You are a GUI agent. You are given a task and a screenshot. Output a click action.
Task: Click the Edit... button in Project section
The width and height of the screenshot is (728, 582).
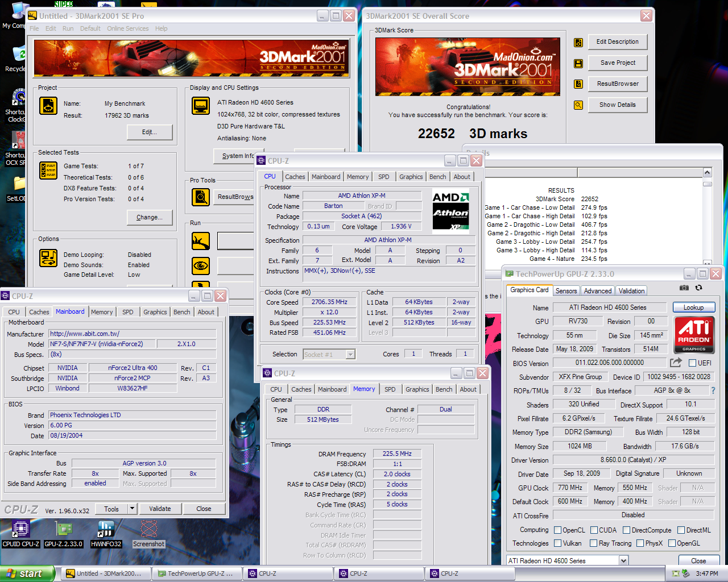point(149,132)
